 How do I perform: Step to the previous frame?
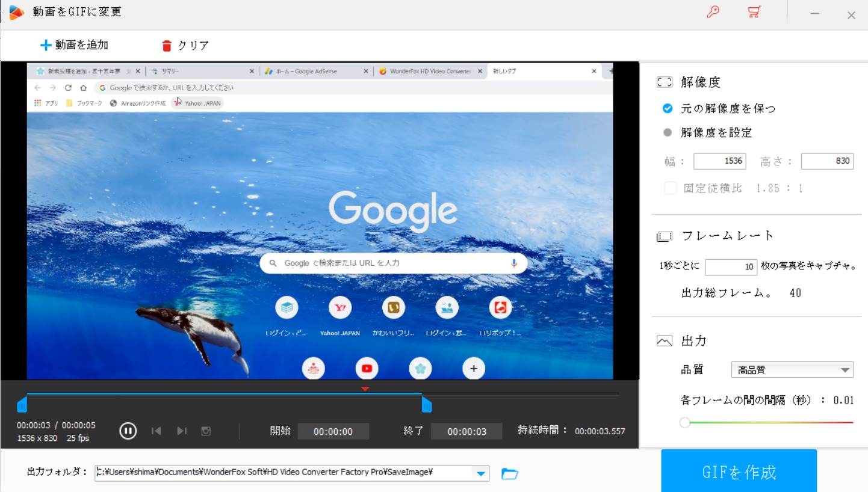click(x=157, y=431)
